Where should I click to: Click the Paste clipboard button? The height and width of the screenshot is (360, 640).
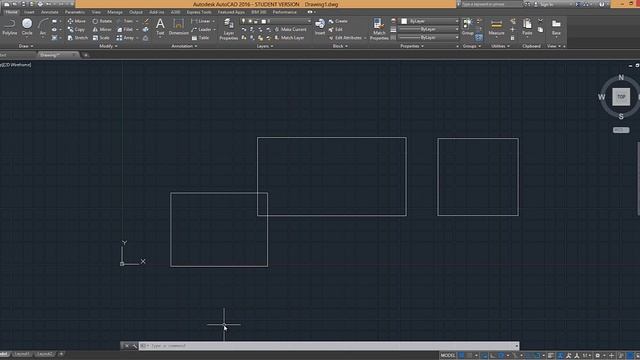(527, 27)
